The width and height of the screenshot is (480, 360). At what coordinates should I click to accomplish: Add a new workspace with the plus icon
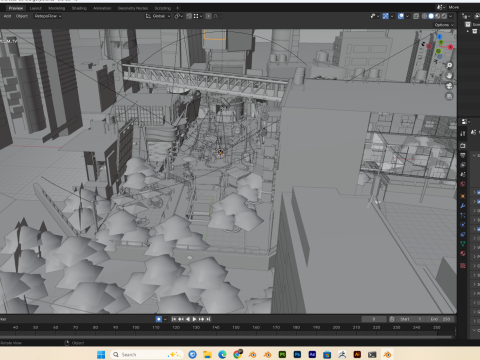pos(177,8)
